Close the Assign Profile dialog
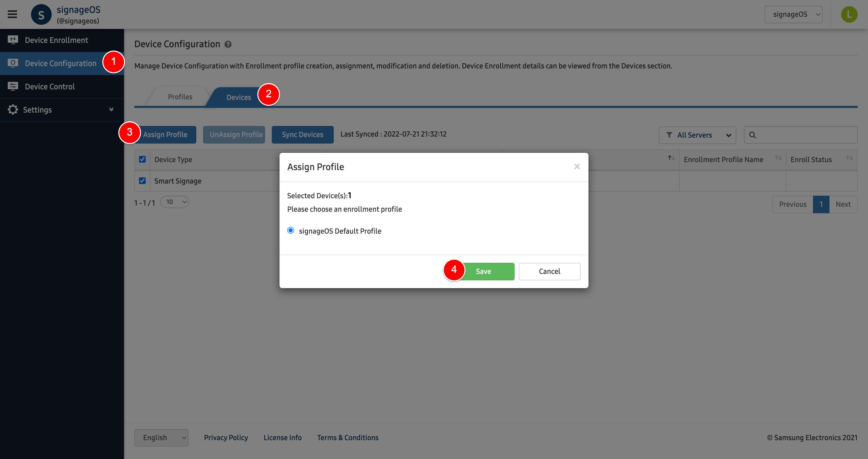 (x=577, y=167)
